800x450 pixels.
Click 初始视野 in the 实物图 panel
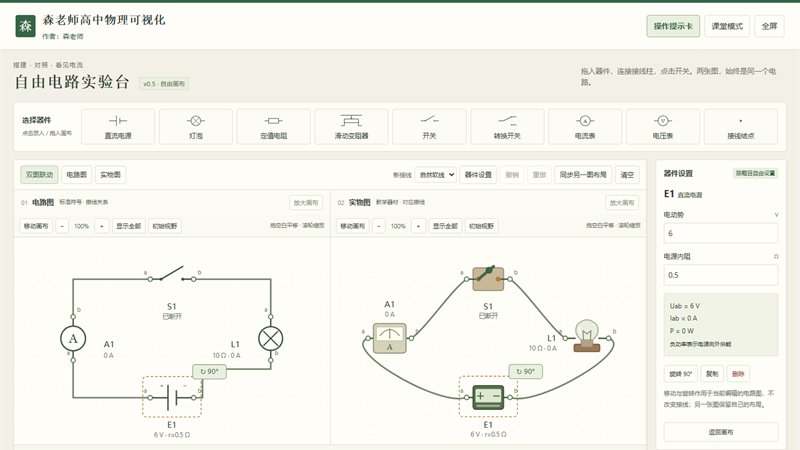[482, 226]
